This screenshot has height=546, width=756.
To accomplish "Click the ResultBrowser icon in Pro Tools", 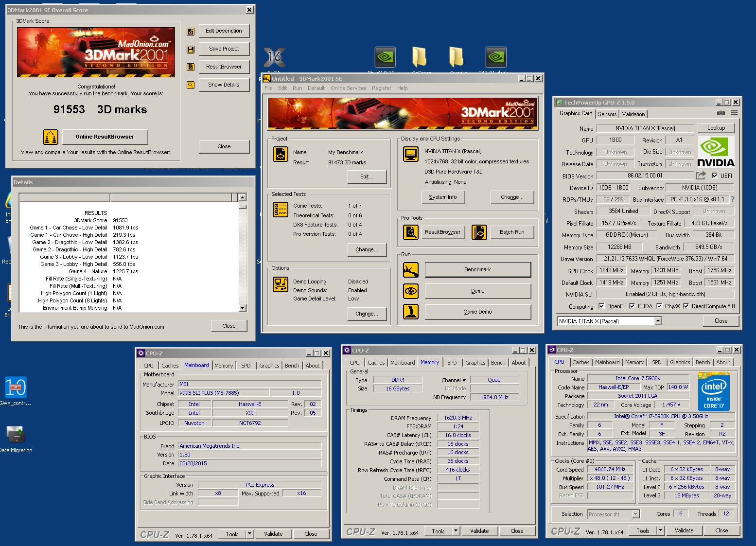I will point(411,232).
